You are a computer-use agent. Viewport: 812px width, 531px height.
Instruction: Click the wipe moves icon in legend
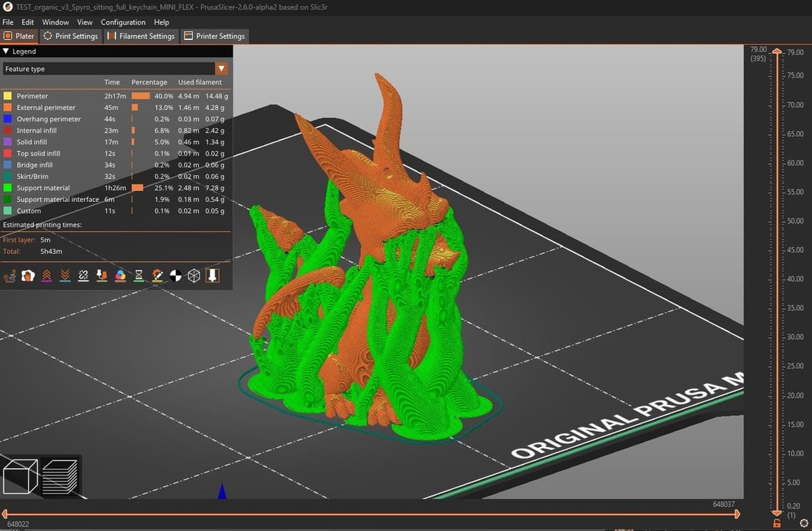[28, 275]
